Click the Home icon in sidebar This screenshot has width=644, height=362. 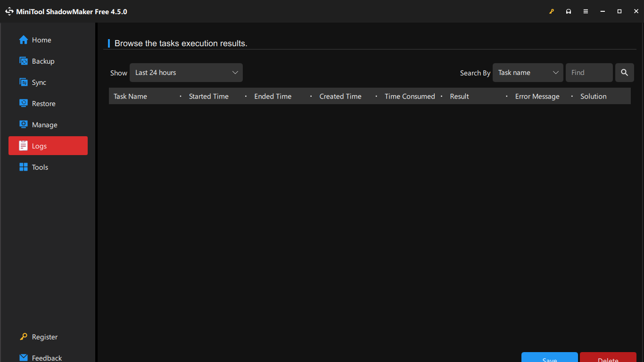[x=24, y=40]
